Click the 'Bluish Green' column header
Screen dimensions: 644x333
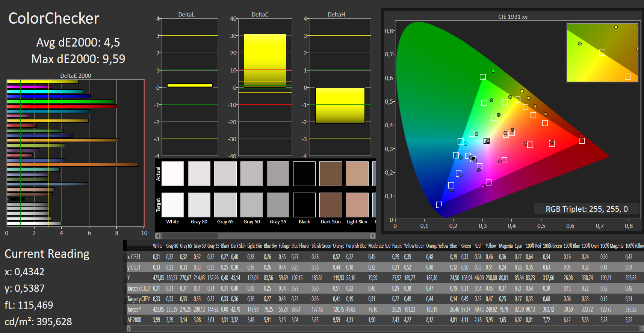321,246
